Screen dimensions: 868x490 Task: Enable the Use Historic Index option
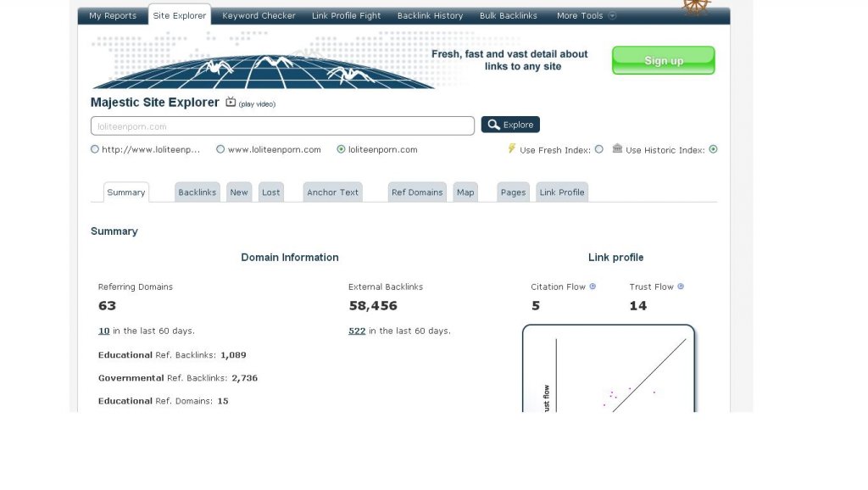[713, 149]
